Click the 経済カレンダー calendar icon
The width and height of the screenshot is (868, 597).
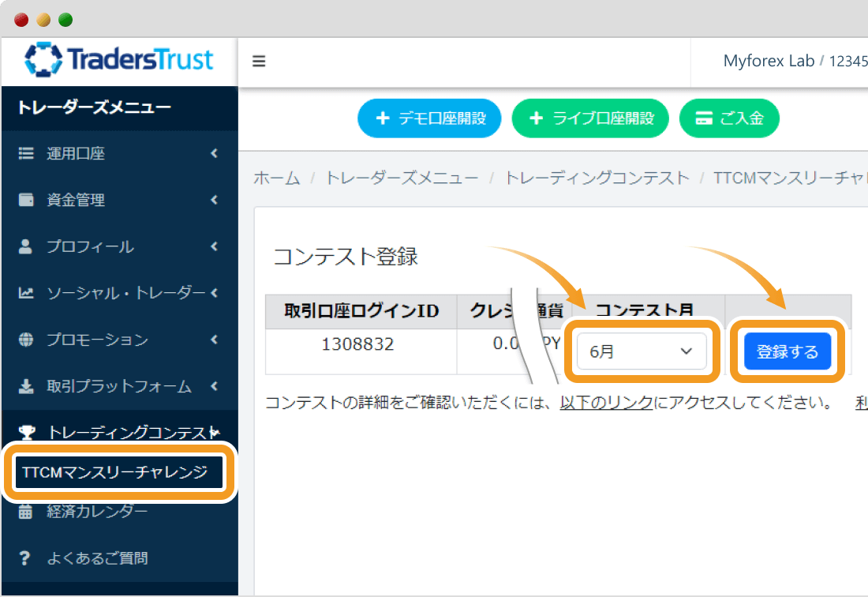pyautogui.click(x=26, y=512)
